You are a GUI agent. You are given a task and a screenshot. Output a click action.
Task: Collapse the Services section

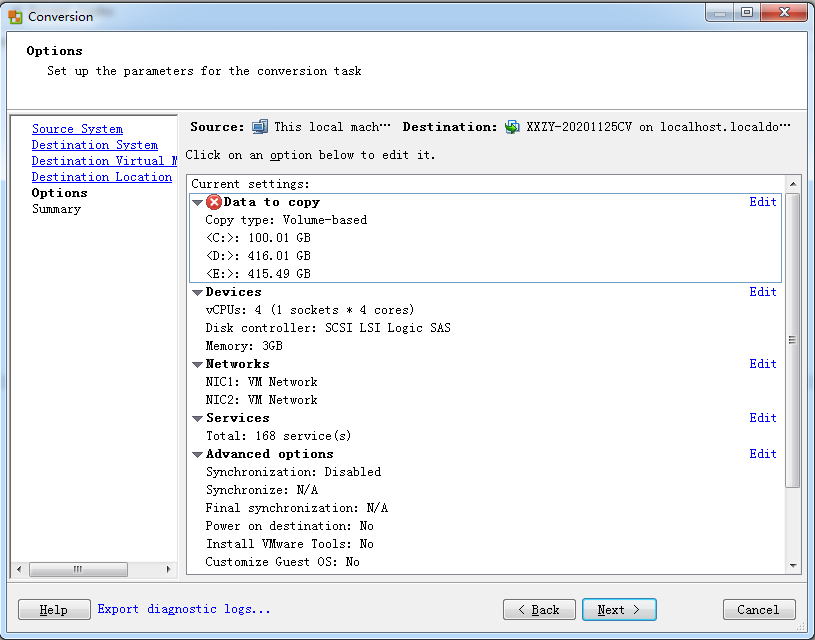[x=198, y=419]
